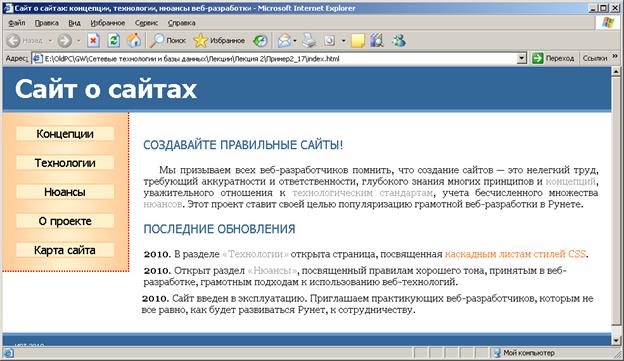Expand the address bar dropdown list
This screenshot has height=361, width=624.
tap(522, 59)
